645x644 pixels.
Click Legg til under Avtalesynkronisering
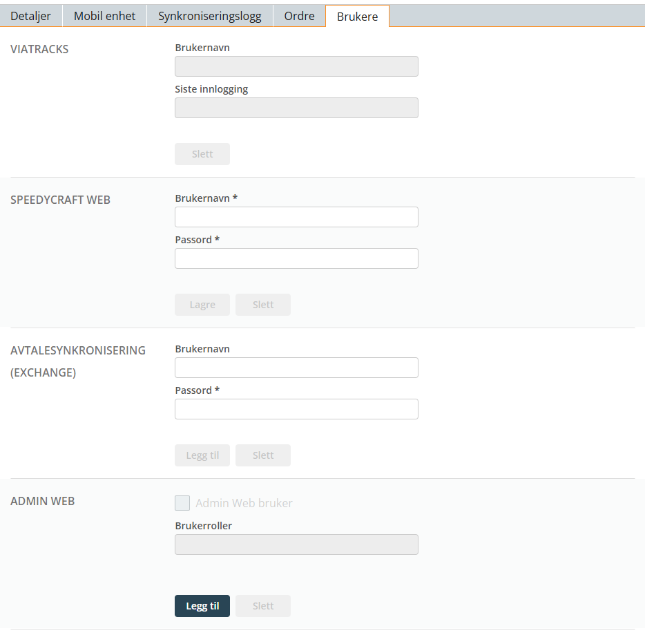coord(202,455)
